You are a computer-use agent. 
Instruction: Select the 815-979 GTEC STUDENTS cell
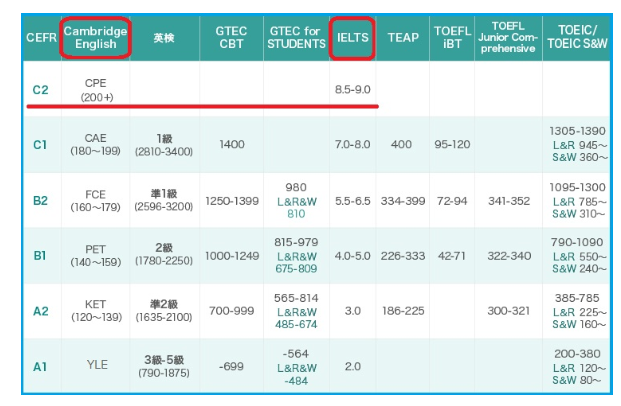[296, 255]
